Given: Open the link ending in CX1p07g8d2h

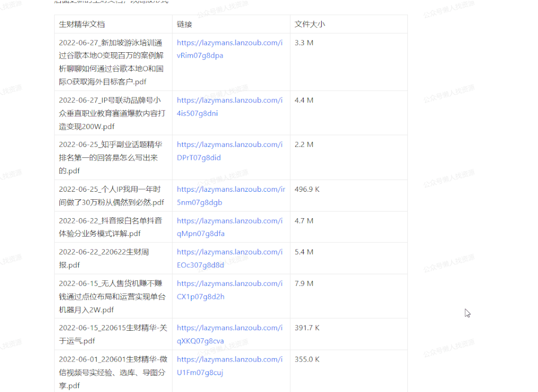Looking at the screenshot, I should (x=229, y=290).
